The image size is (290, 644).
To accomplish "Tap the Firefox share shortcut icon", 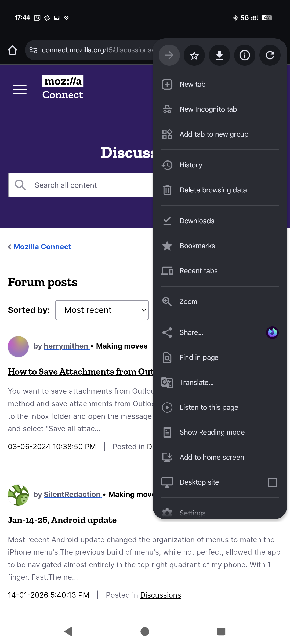I will pyautogui.click(x=272, y=332).
